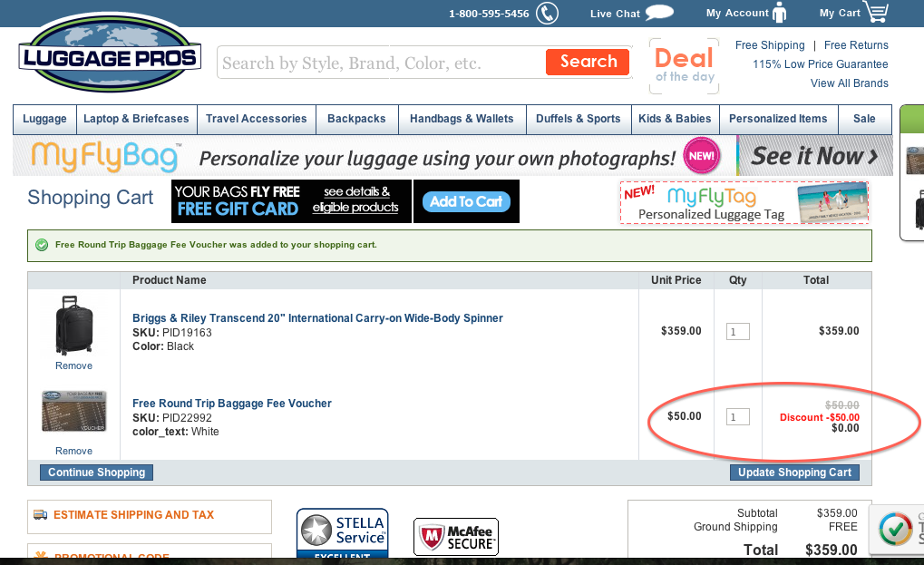
Task: Click the 1-800-595-5456 phone number
Action: (x=489, y=14)
